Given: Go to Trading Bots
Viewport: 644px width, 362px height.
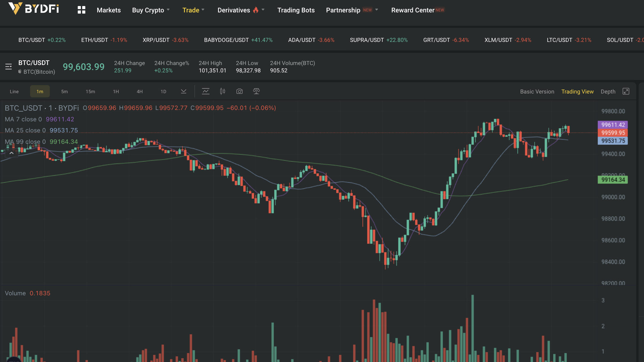Looking at the screenshot, I should pos(296,10).
